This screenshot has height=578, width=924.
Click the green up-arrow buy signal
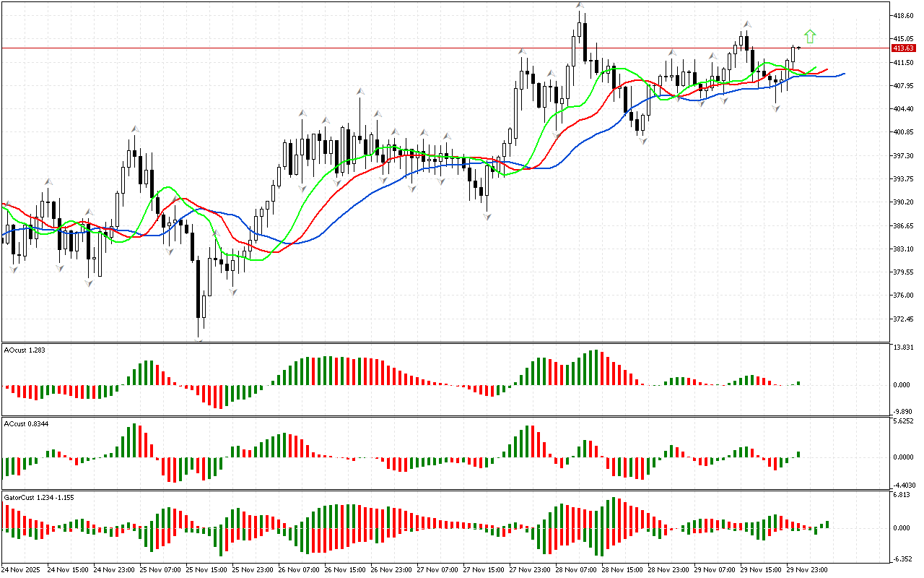(810, 36)
